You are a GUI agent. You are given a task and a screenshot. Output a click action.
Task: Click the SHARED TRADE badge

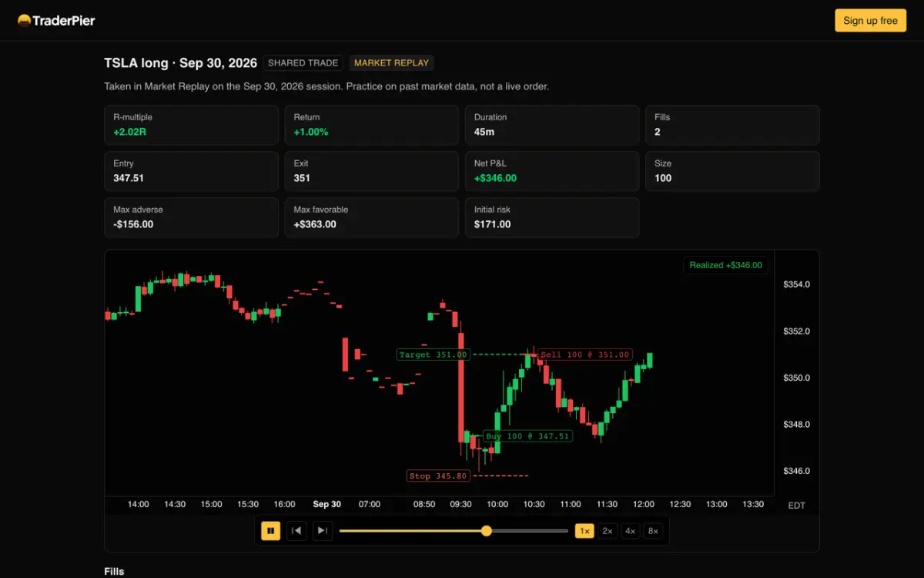303,63
